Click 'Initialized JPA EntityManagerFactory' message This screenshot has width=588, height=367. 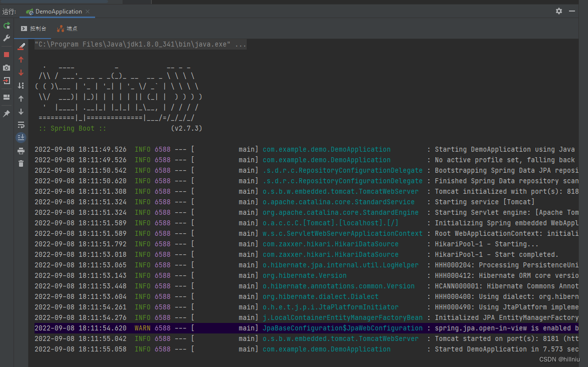[x=506, y=317]
